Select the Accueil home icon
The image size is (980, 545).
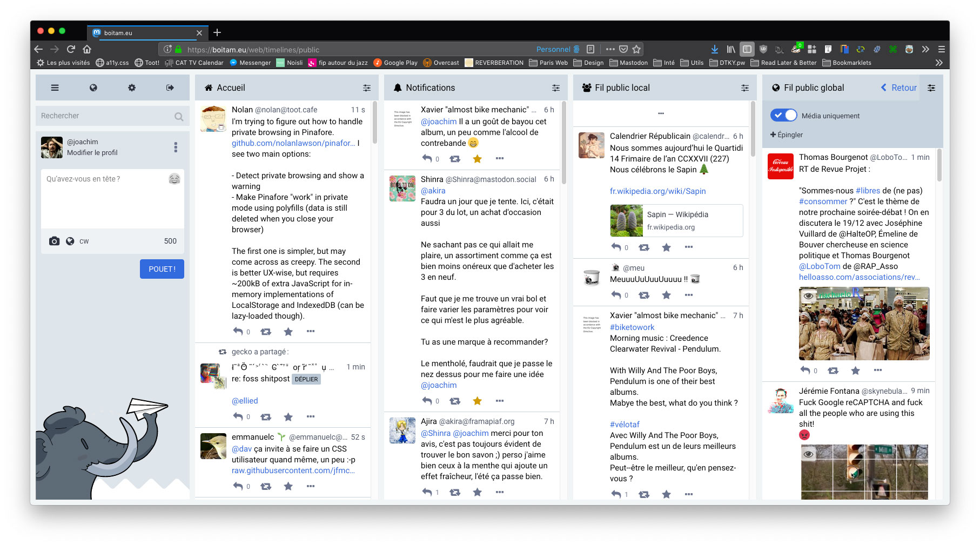209,88
